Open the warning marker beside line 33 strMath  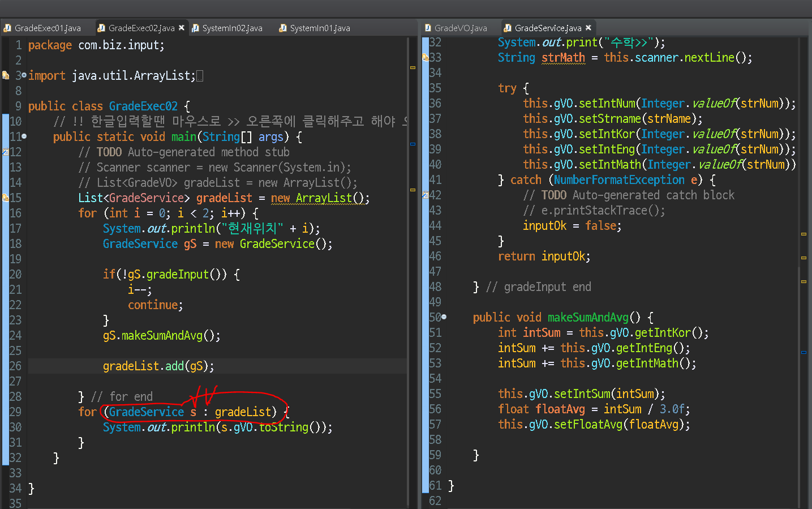(425, 57)
